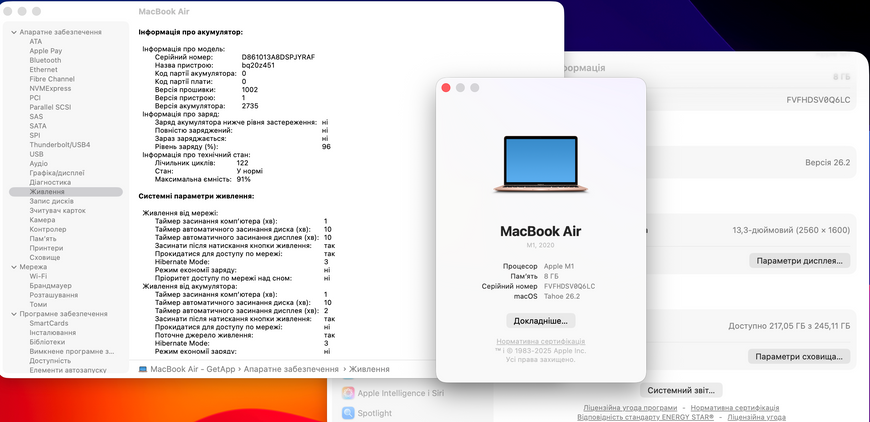Select the highlighted Живлення sidebar row
The width and height of the screenshot is (870, 422).
[65, 192]
